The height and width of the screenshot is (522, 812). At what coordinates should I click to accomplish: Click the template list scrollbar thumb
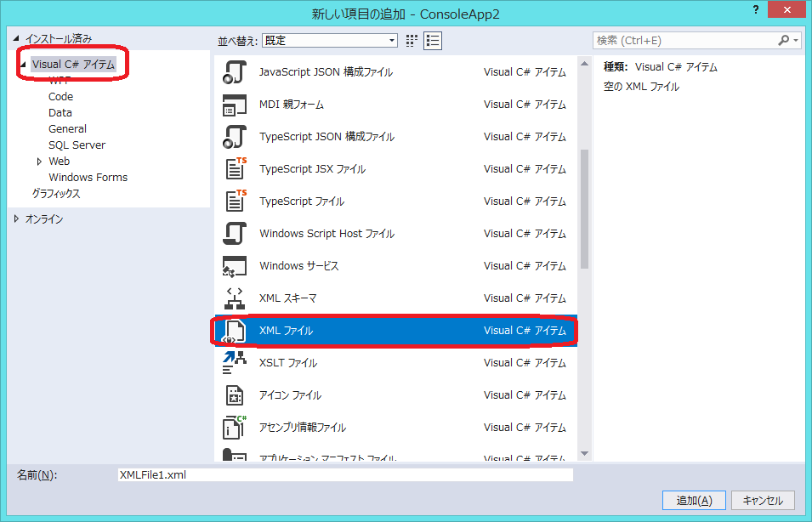click(585, 209)
